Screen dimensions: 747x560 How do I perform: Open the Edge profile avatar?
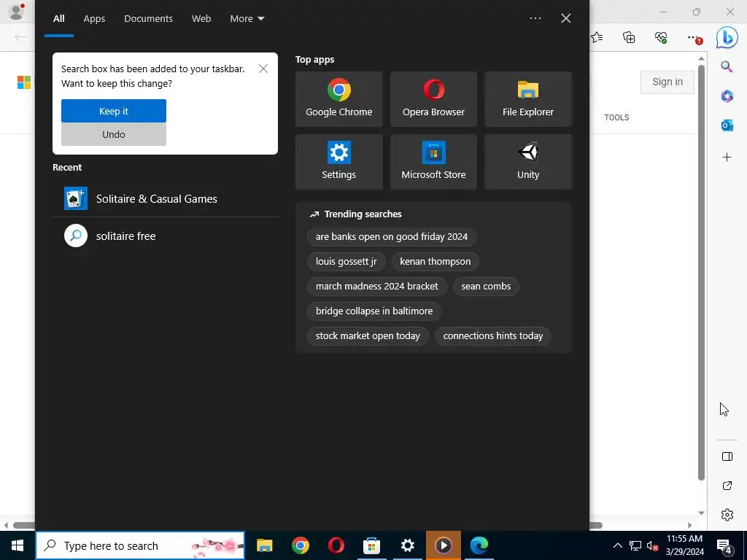point(16,12)
